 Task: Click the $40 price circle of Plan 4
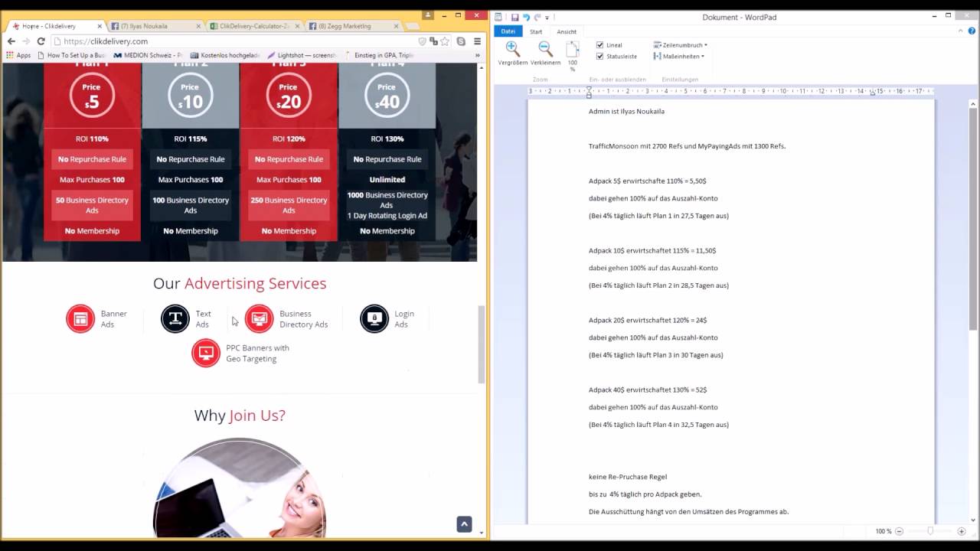click(x=387, y=96)
